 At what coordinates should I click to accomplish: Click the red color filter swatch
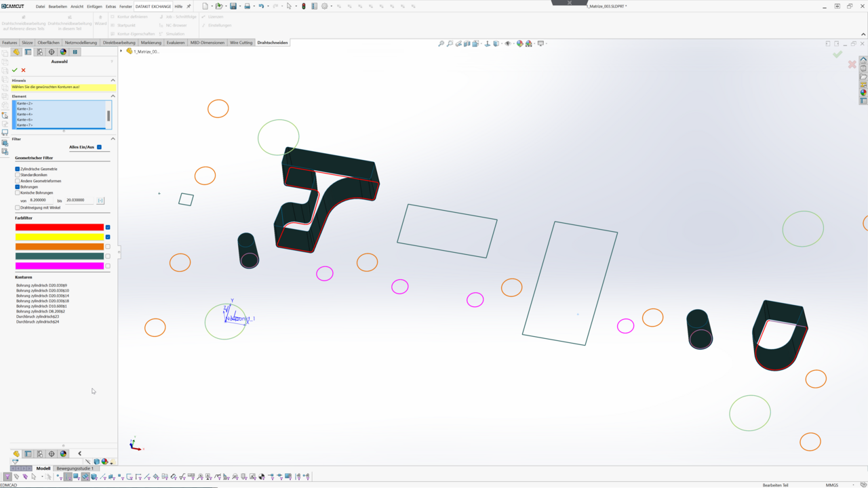click(x=59, y=227)
